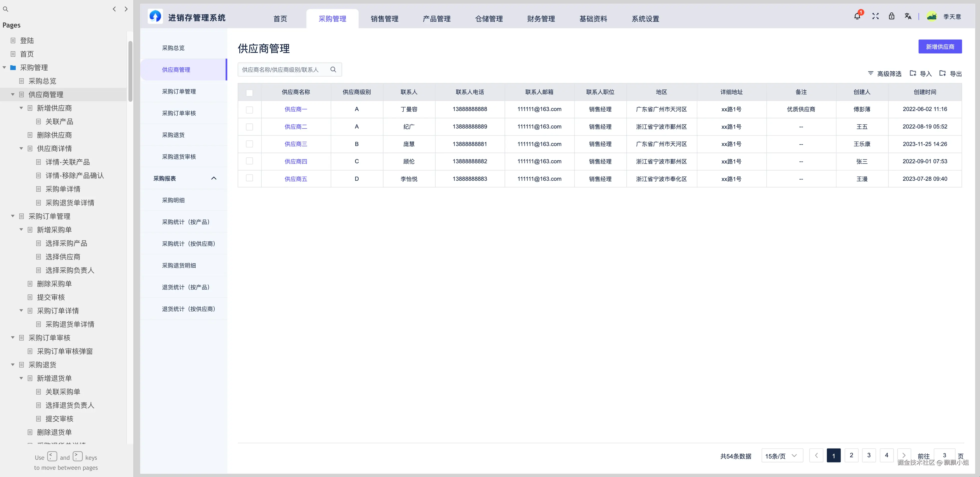This screenshot has height=477, width=980.
Task: Open 导出 to export supplier data
Action: [x=950, y=73]
